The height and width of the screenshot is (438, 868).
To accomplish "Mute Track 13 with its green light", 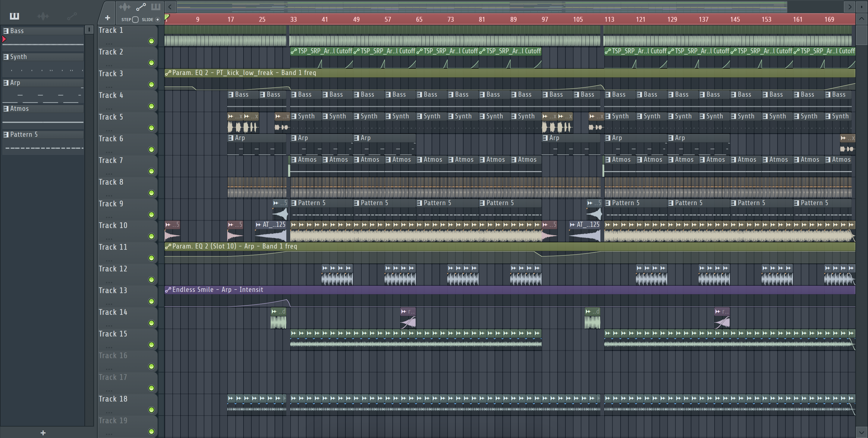I will coord(151,301).
